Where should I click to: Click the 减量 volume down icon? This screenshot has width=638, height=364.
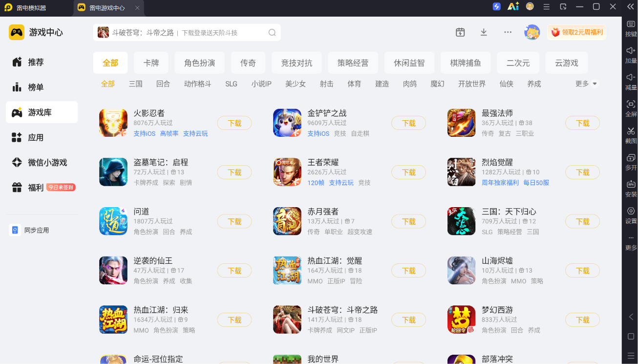(x=631, y=77)
